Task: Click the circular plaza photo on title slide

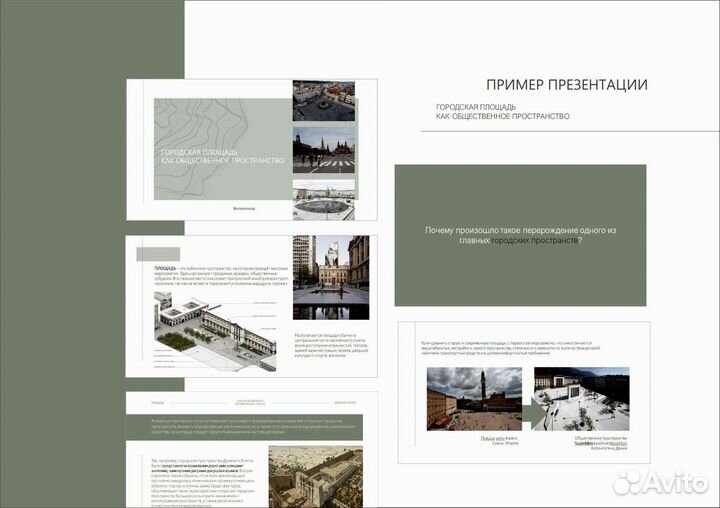Action: pos(323,197)
